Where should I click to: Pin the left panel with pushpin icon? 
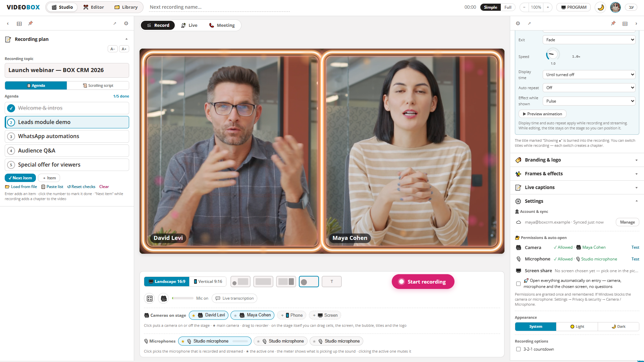(31, 23)
